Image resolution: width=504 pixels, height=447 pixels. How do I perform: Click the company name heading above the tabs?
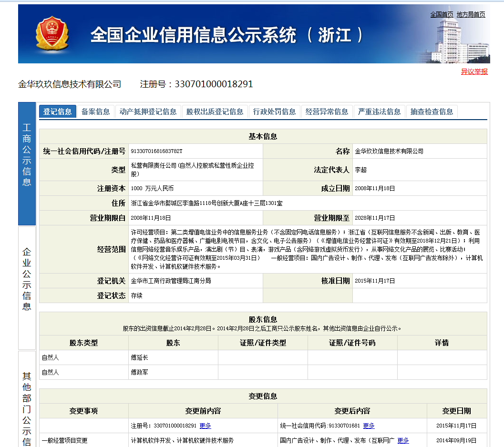point(70,84)
